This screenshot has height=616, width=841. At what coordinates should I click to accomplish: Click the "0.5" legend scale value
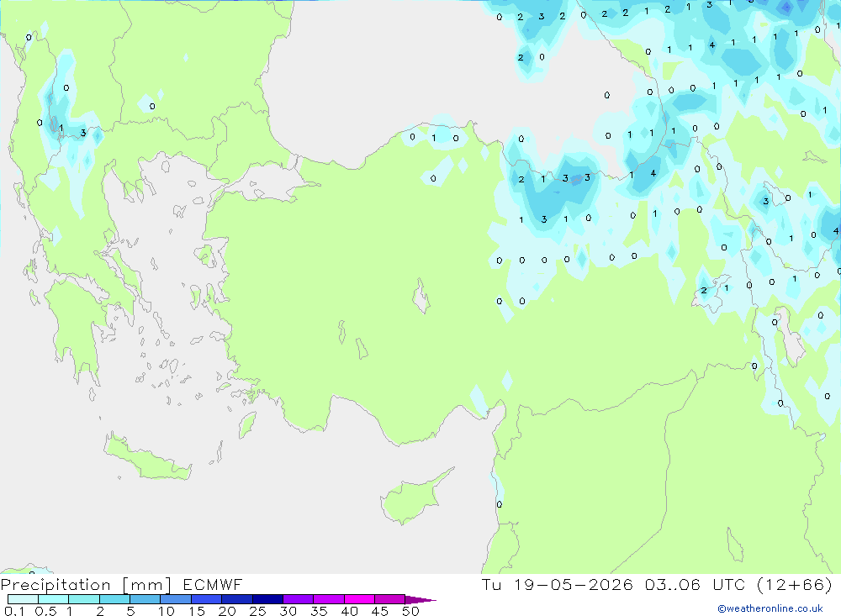point(45,611)
